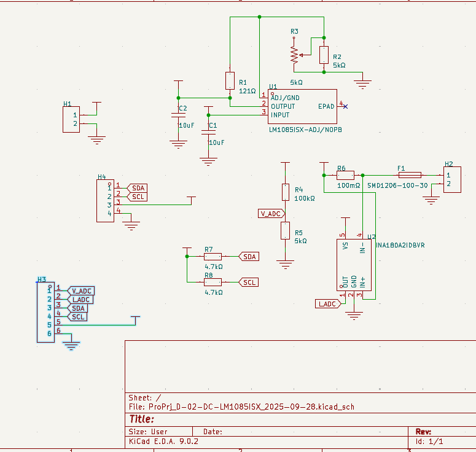Click the V_ADC label beside R4
Image resolution: width=476 pixels, height=452 pixels.
point(271,214)
